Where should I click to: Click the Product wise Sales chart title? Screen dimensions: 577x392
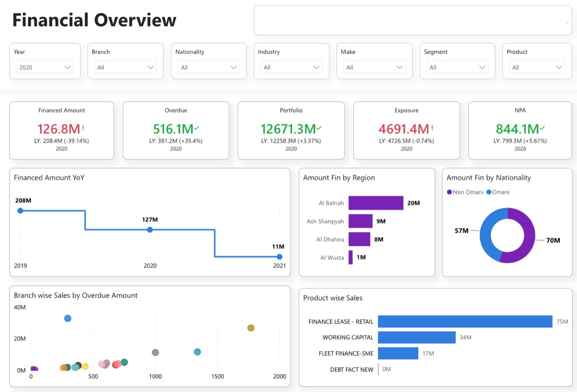point(333,298)
